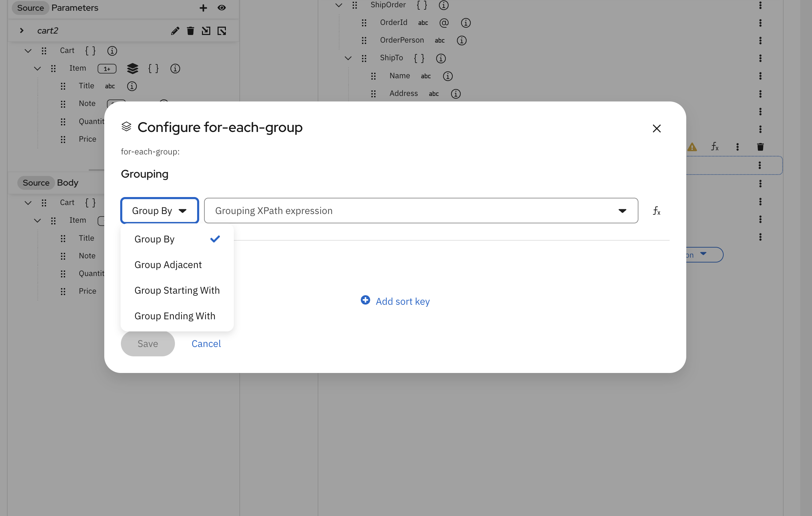Screen dimensions: 812x516
Task: Click the 1+ collection badge on Item
Action: tap(107, 69)
